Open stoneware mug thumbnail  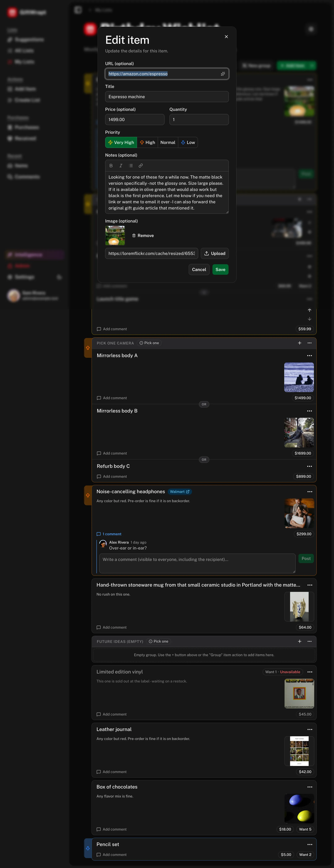pyautogui.click(x=299, y=607)
